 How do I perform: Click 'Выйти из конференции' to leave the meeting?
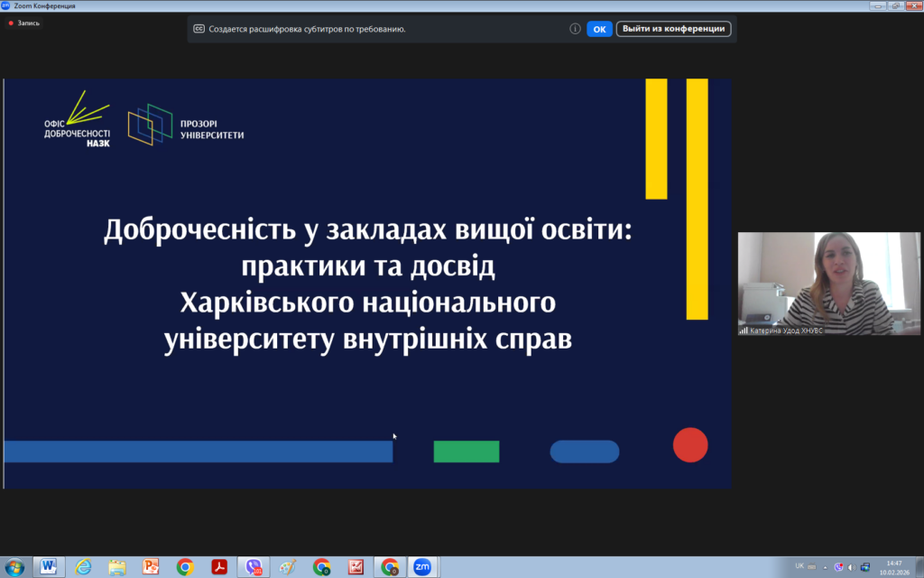[x=673, y=29]
